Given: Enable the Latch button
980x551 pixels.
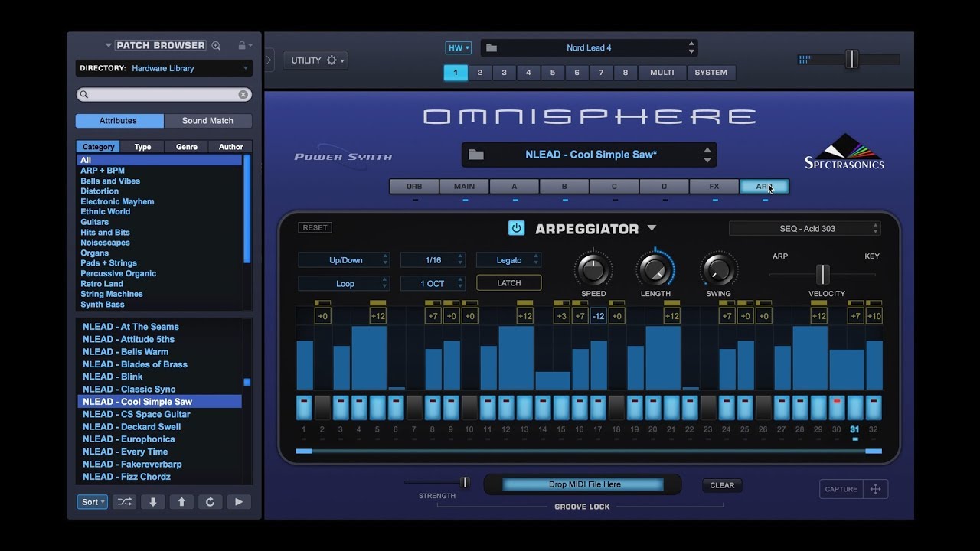Looking at the screenshot, I should pos(509,283).
